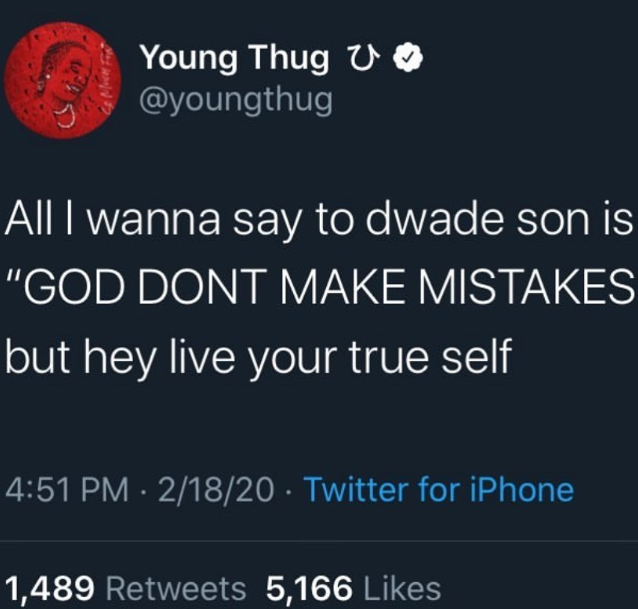This screenshot has height=609, width=638.
Task: Select the GOD DONT MAKE MISTAKES line
Action: point(319,290)
